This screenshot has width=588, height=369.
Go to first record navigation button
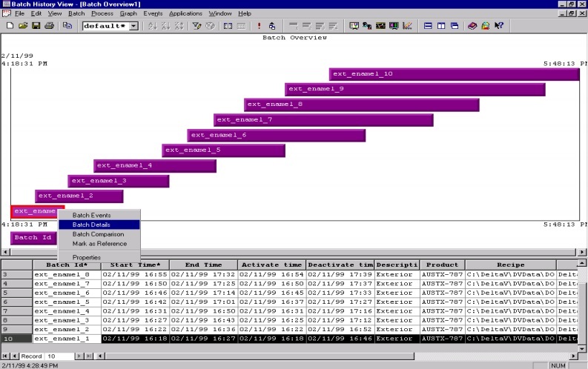(6, 356)
